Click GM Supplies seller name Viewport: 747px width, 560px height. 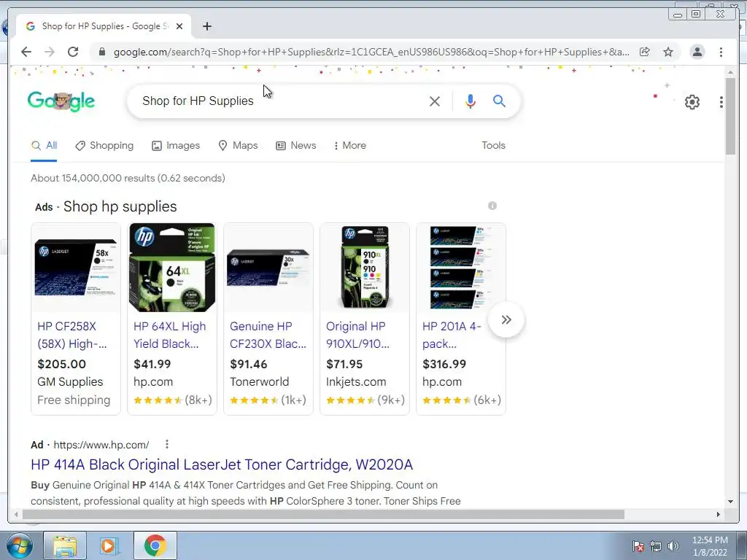click(70, 382)
